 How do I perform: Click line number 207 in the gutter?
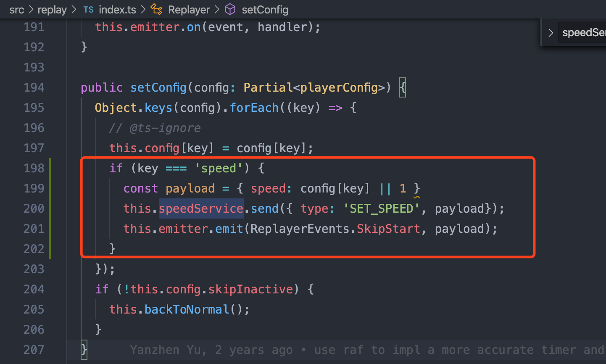(x=34, y=349)
